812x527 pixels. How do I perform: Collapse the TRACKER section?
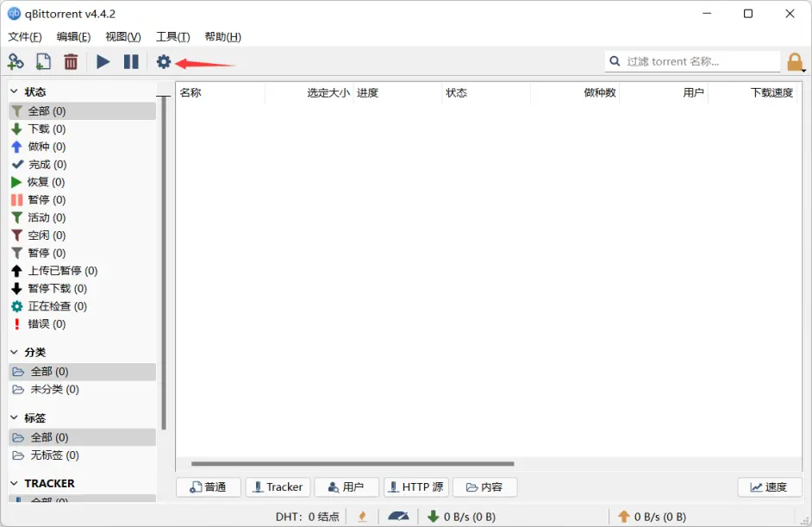point(14,483)
